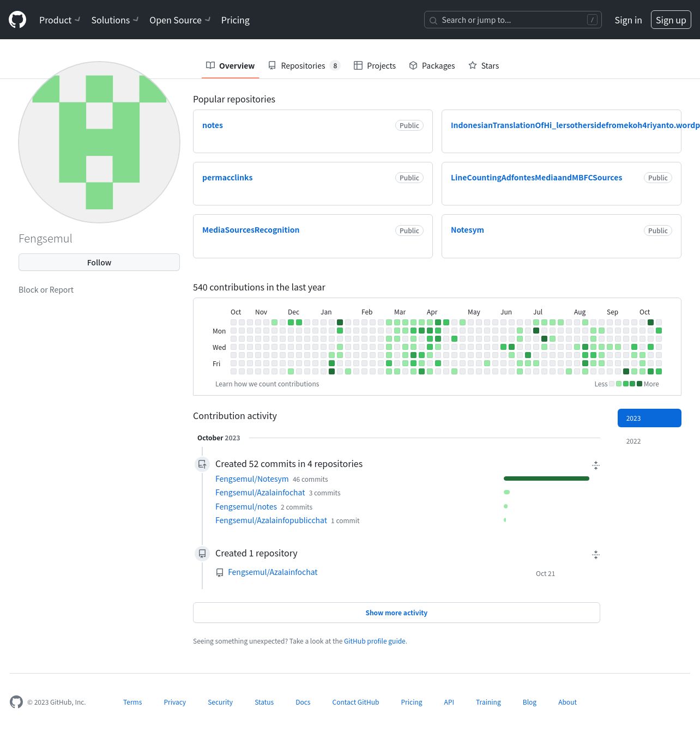The height and width of the screenshot is (733, 700).
Task: Open the Docs footer link
Action: tap(303, 702)
